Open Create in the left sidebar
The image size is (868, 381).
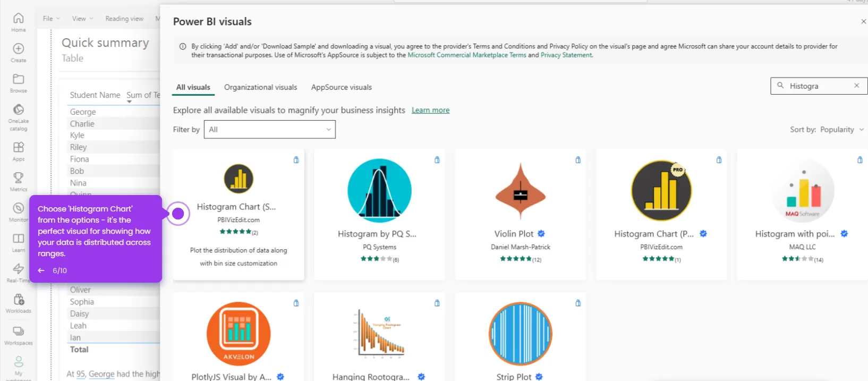click(x=19, y=53)
